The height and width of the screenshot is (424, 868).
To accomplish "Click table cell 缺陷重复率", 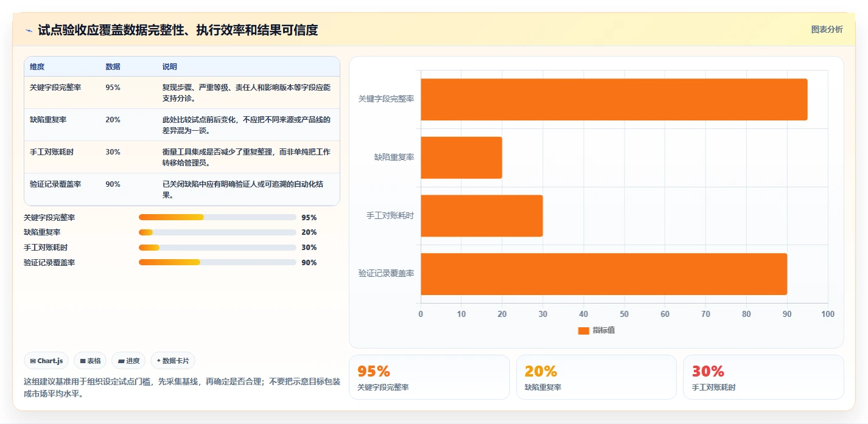I will click(48, 120).
